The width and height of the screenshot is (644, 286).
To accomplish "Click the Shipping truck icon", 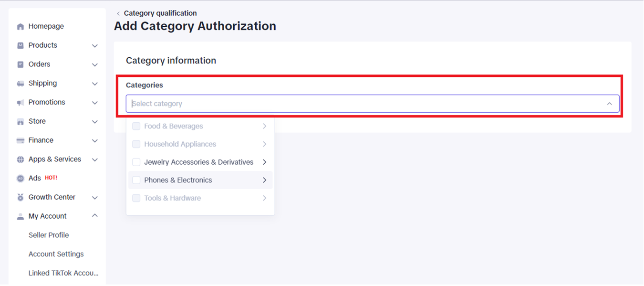I will click(x=21, y=84).
